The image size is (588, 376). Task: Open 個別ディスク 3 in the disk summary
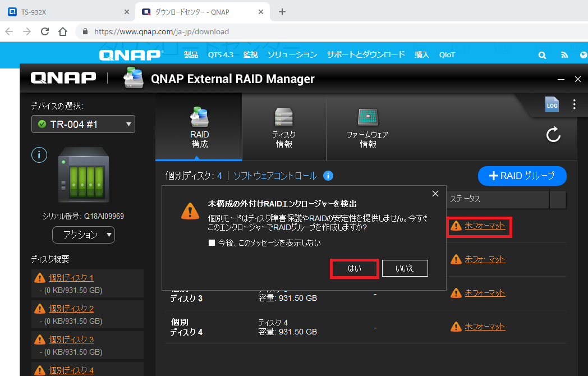(71, 340)
